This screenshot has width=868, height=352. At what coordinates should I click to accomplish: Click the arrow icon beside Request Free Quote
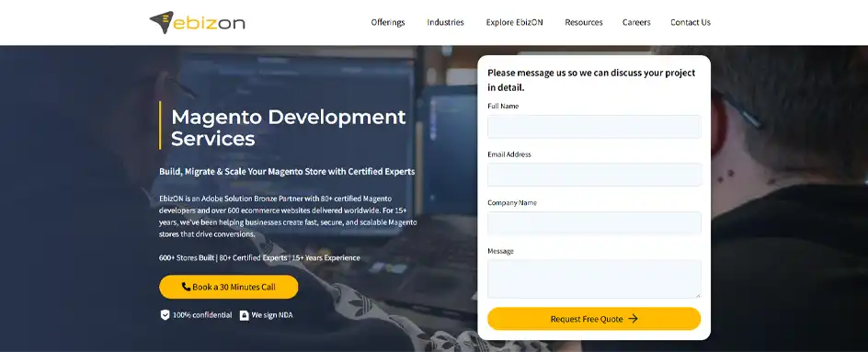(633, 319)
